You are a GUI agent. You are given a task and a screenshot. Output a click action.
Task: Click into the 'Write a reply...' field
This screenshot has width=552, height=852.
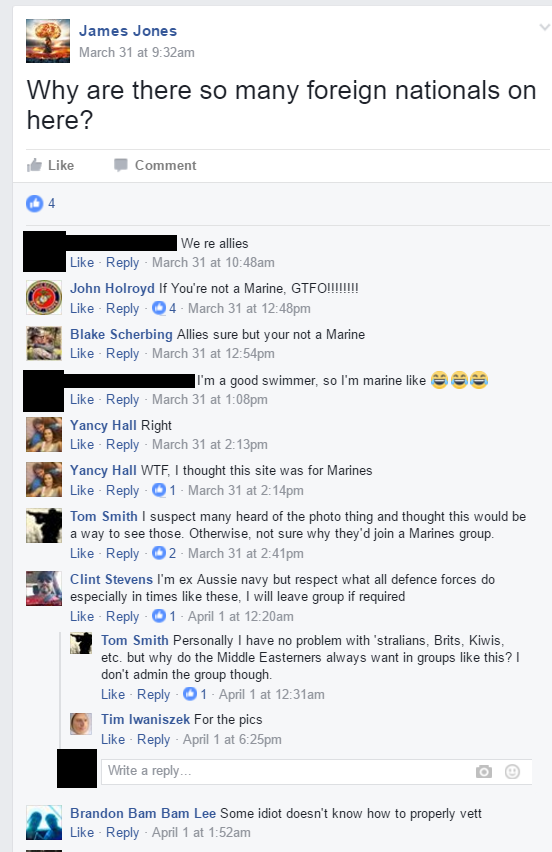point(288,771)
